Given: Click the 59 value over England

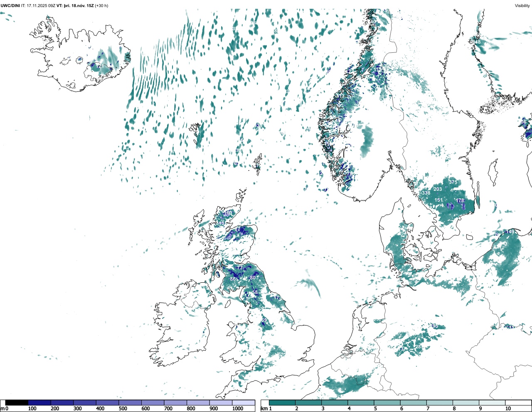Looking at the screenshot, I should click(264, 320).
